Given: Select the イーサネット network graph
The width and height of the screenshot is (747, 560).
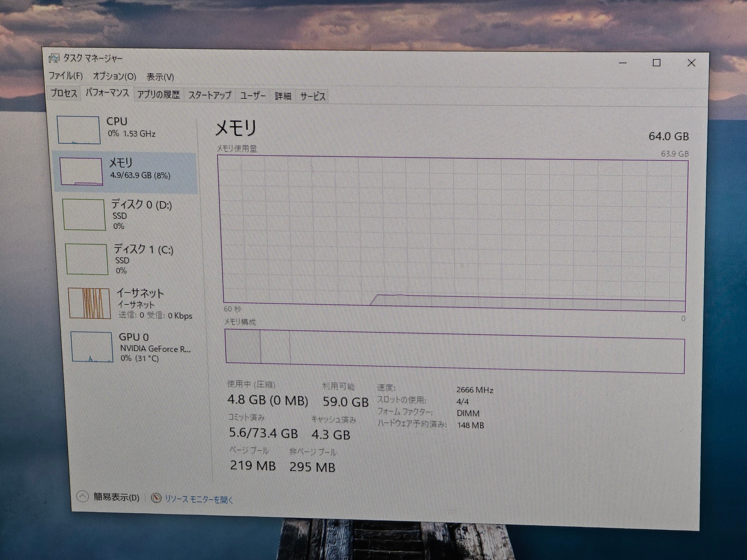Looking at the screenshot, I should click(89, 303).
